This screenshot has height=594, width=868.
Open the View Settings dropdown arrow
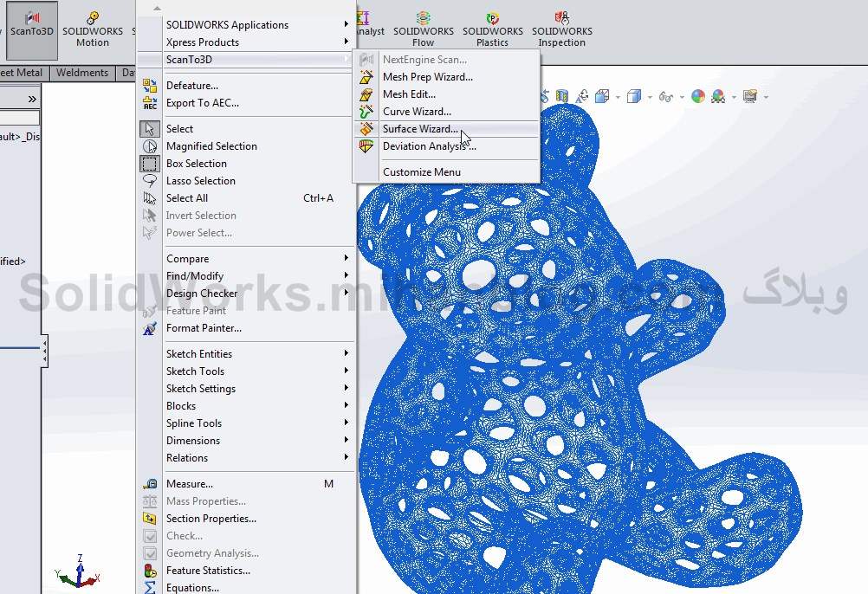tap(766, 97)
